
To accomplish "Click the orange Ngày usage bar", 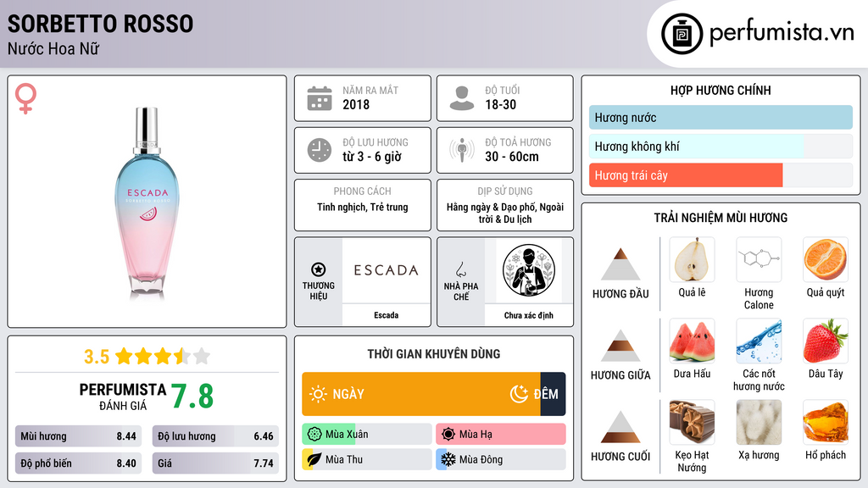I will click(421, 394).
